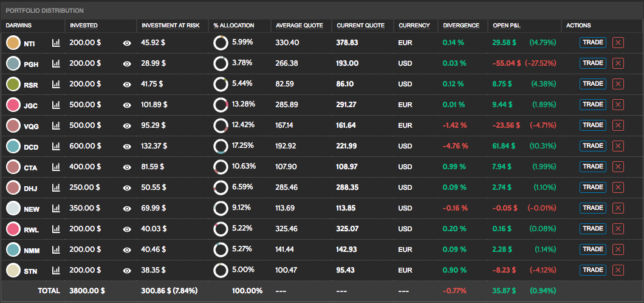
Task: Toggle the eye icon for NEW row
Action: click(x=127, y=209)
